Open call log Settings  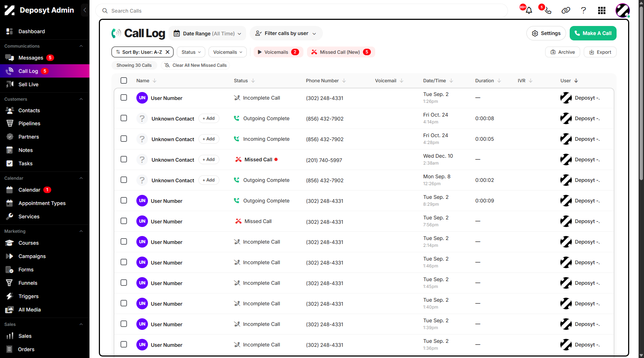tap(546, 33)
